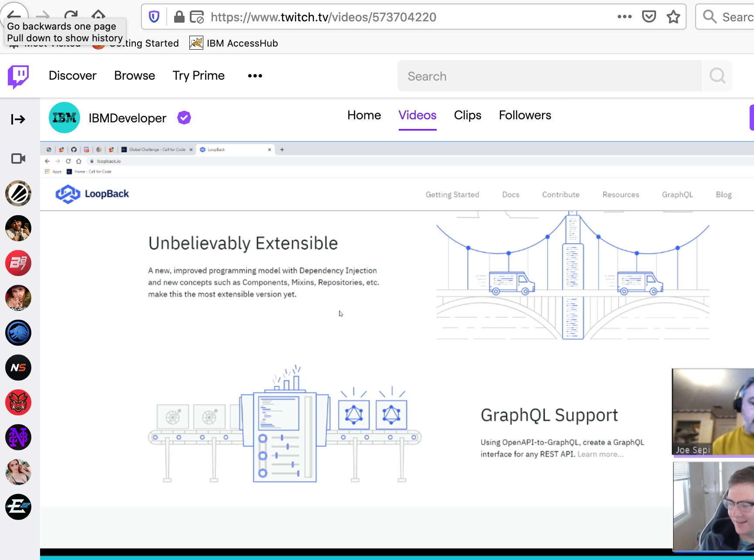Image resolution: width=754 pixels, height=560 pixels.
Task: Switch to the channel Home tab
Action: coord(364,115)
